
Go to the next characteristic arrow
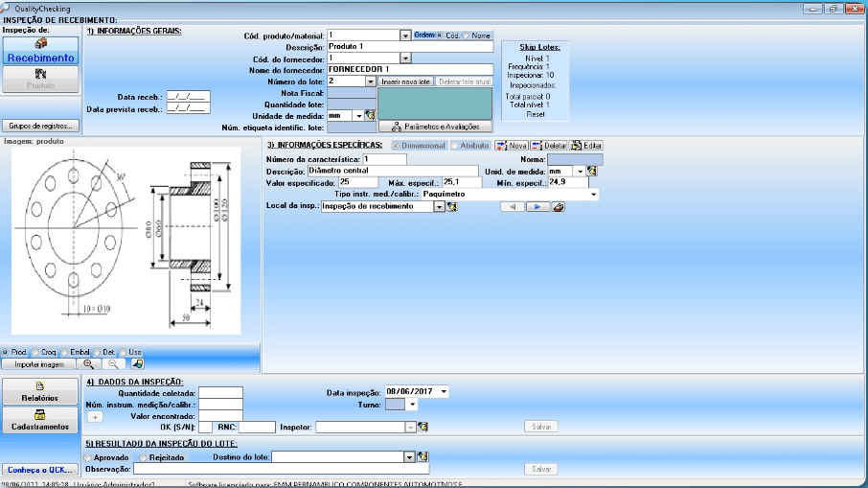tap(537, 206)
